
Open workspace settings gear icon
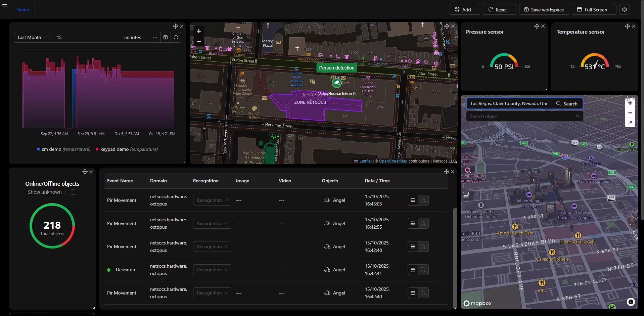pos(625,9)
